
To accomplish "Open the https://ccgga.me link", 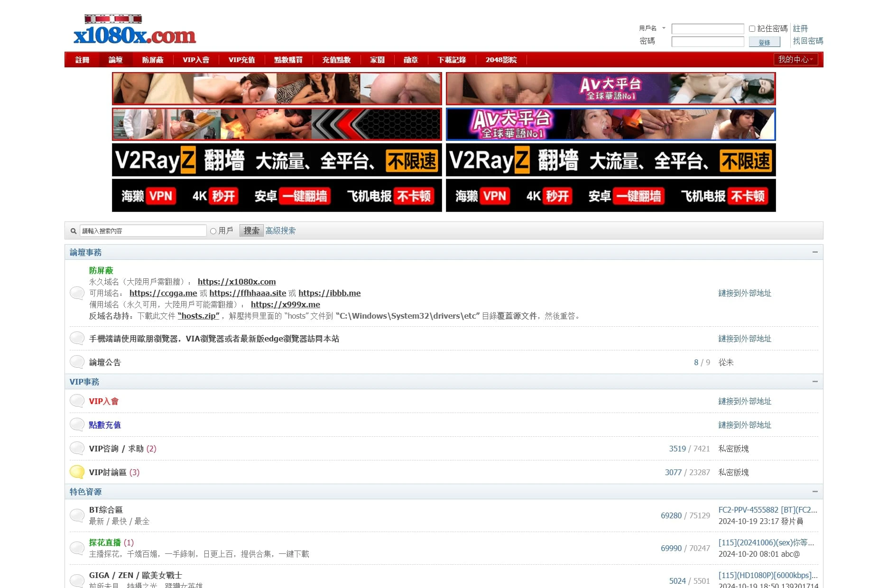I will tap(163, 293).
